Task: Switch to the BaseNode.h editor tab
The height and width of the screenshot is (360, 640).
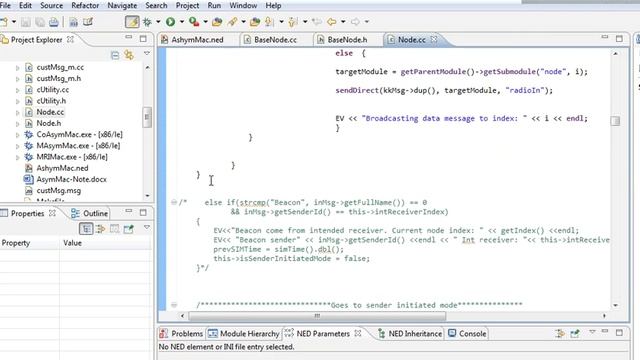Action: pyautogui.click(x=347, y=40)
